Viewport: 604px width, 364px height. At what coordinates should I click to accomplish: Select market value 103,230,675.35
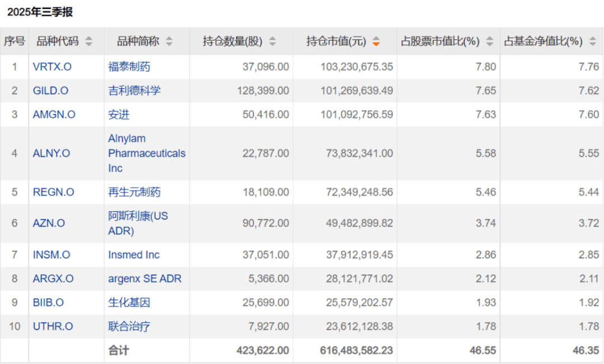(x=357, y=67)
